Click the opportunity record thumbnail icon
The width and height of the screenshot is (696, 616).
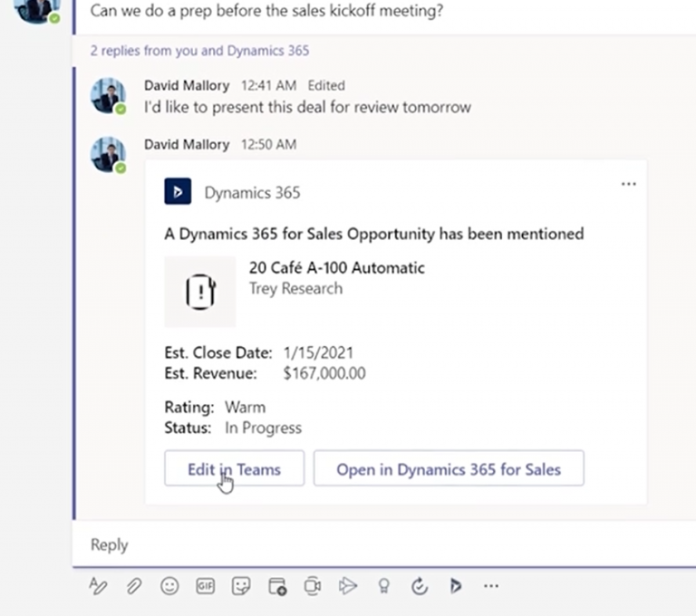point(199,292)
